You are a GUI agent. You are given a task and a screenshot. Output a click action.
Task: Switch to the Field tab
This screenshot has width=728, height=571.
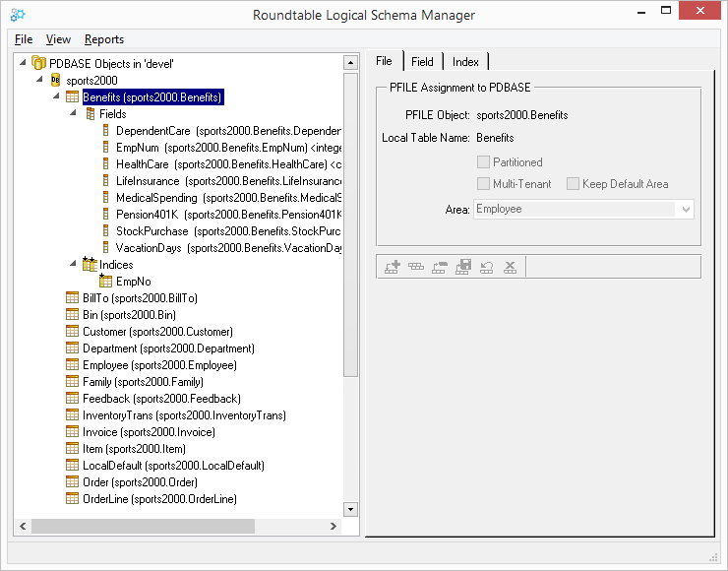pos(422,62)
